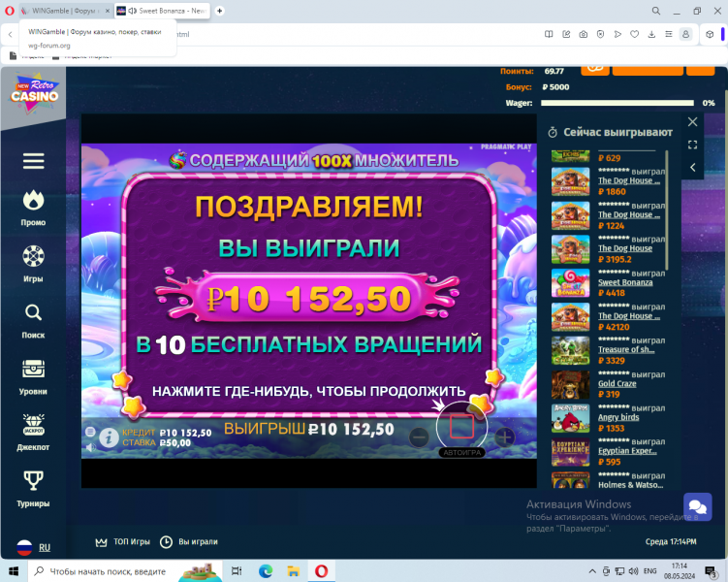728x582 pixels.
Task: Decrease the bet with minus button
Action: click(419, 437)
